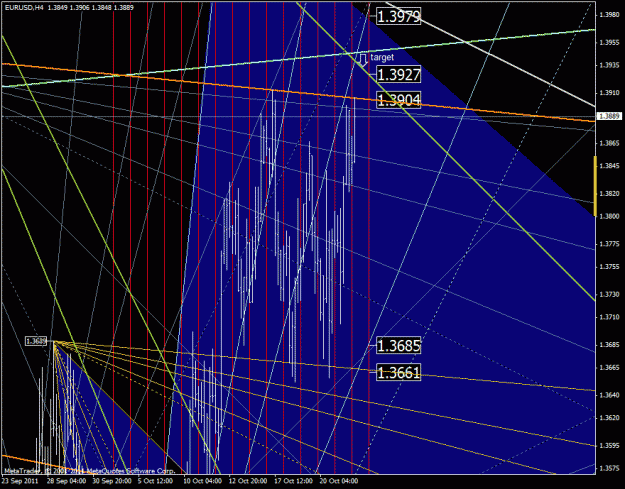625x489 pixels.
Task: Click 1.3665 on the price scale
Action: (x=609, y=367)
